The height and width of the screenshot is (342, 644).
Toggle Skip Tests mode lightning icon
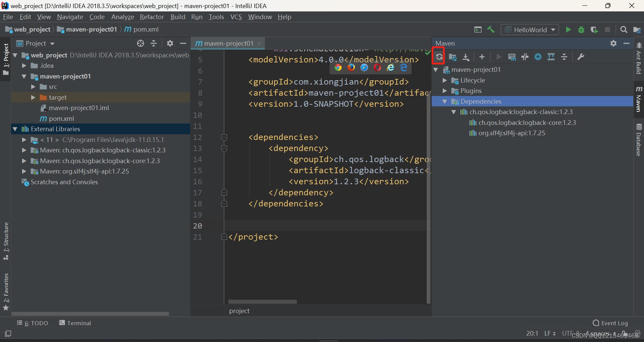(538, 57)
